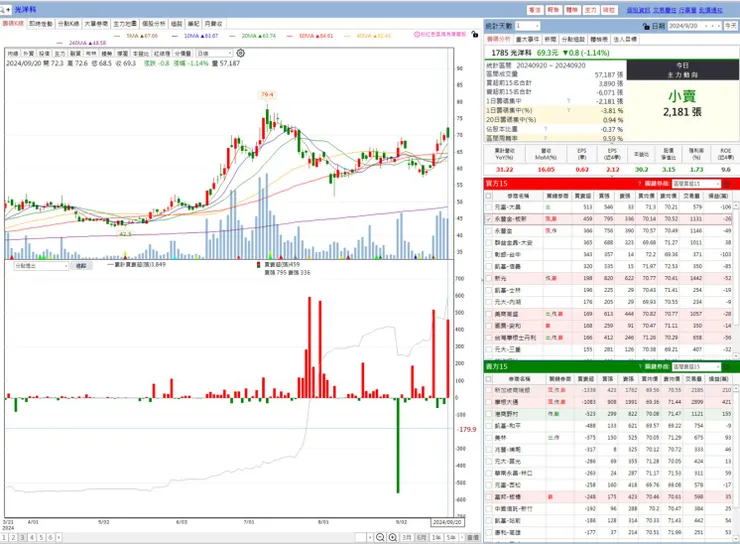Open 關鍵券商 dropdown in 賣方15 header
The width and height of the screenshot is (740, 544).
coord(697,367)
